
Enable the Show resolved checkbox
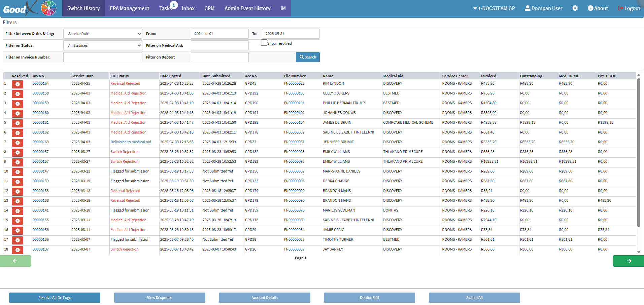[264, 43]
